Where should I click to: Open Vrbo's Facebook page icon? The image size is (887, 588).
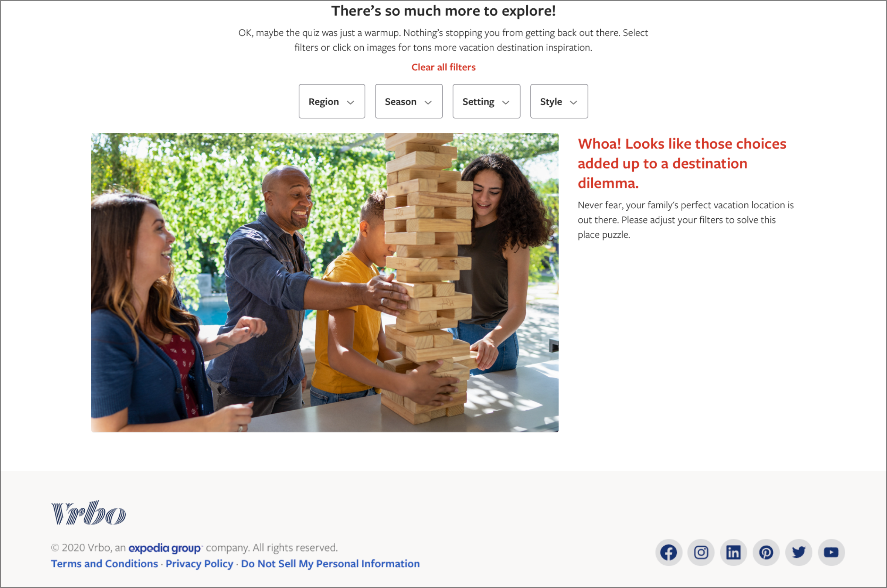(669, 553)
